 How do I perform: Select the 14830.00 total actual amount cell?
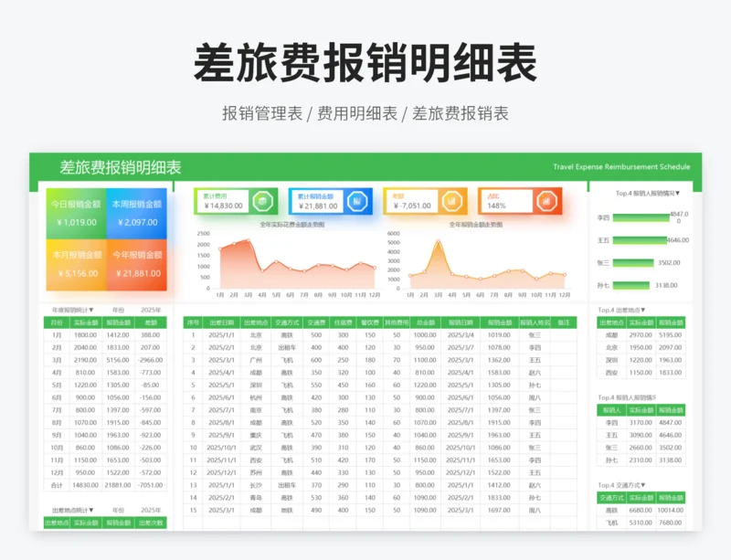[x=85, y=485]
